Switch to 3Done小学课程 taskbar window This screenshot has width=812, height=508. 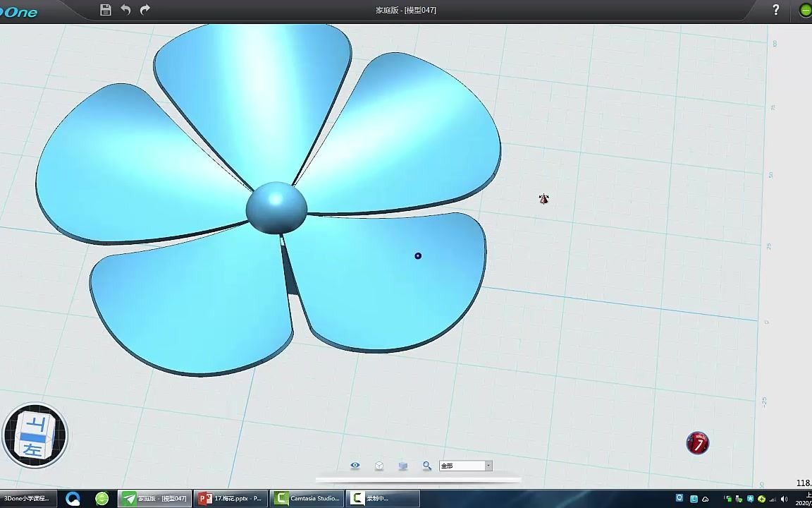28,499
